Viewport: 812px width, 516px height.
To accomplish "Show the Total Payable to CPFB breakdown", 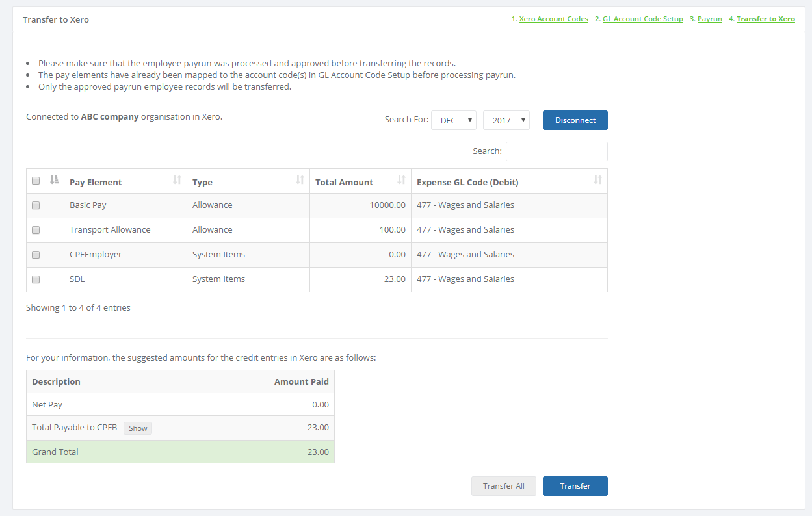I will click(x=138, y=428).
